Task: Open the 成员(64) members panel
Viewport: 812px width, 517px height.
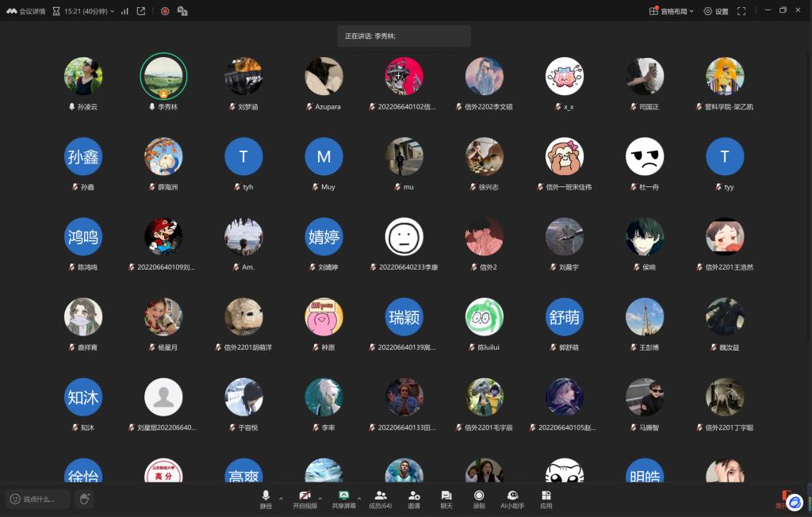Action: 380,499
